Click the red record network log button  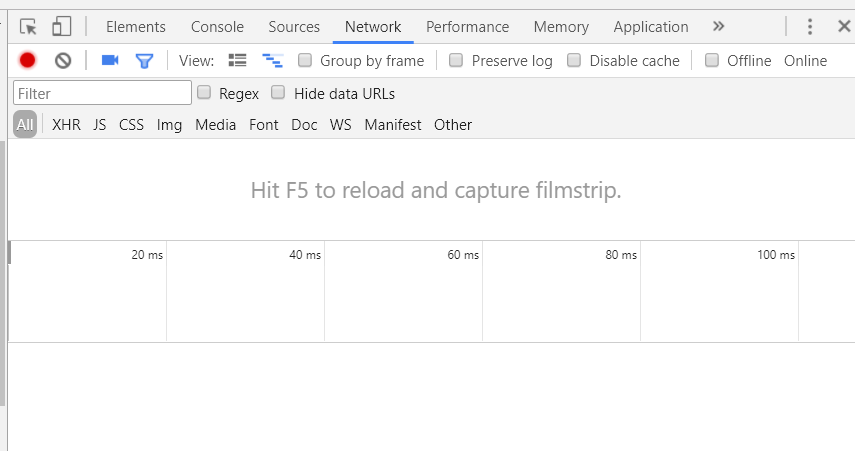coord(28,61)
